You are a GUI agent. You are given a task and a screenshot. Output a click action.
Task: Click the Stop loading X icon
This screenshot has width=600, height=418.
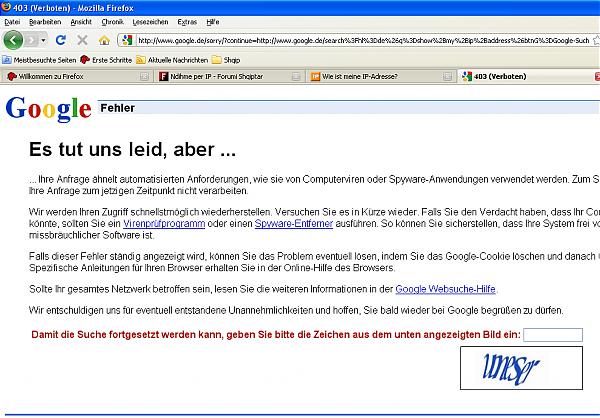[x=82, y=40]
